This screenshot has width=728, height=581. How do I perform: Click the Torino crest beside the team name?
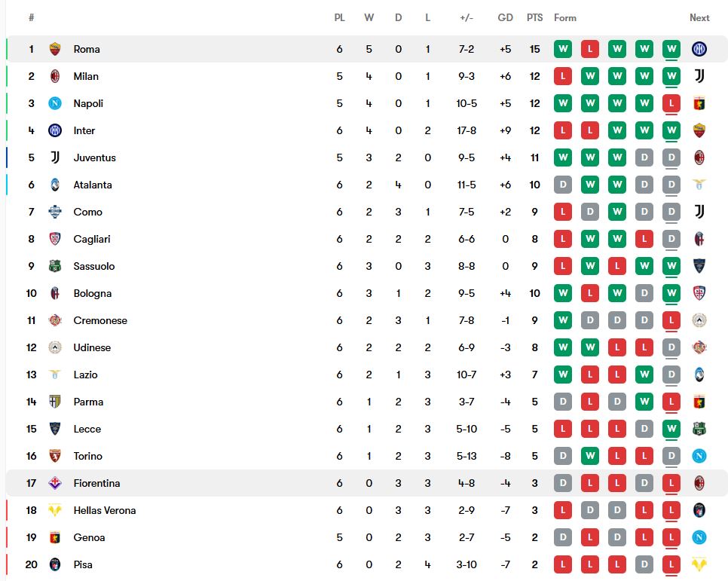(54, 456)
